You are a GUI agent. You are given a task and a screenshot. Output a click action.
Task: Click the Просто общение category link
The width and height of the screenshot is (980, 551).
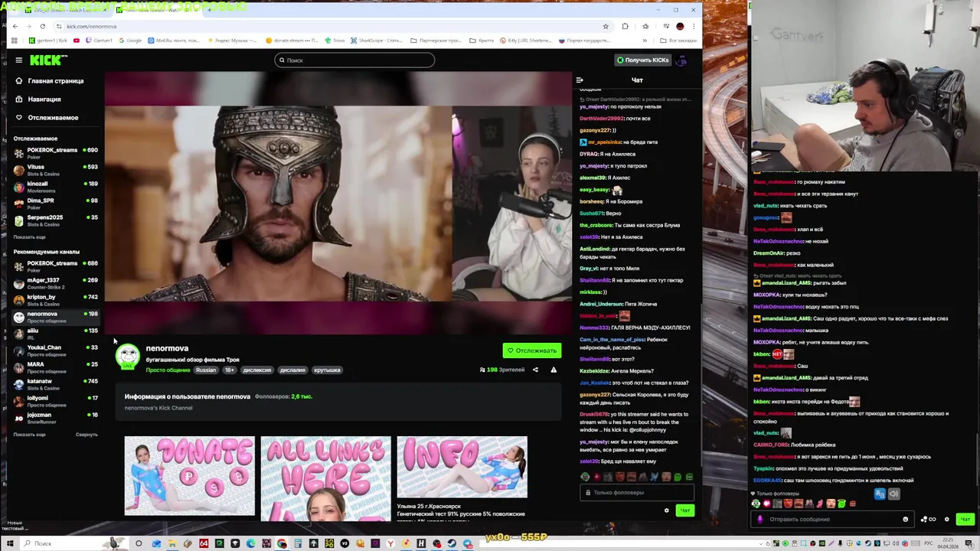click(168, 370)
